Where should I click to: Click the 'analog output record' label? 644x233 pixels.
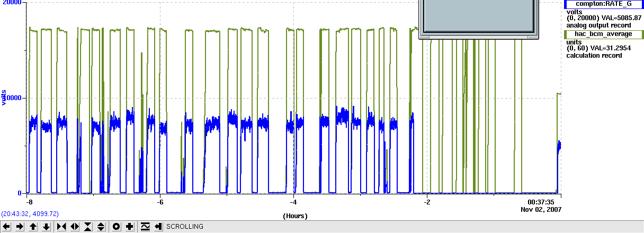[x=599, y=25]
